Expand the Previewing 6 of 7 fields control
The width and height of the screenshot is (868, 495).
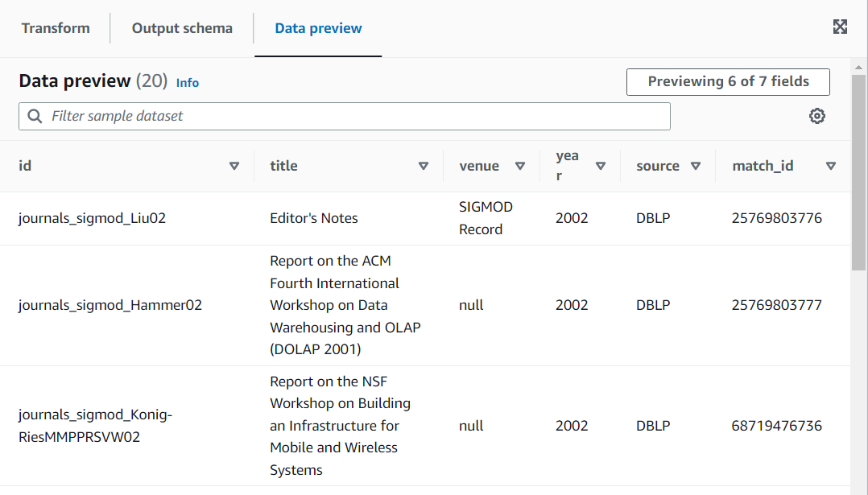(x=728, y=81)
